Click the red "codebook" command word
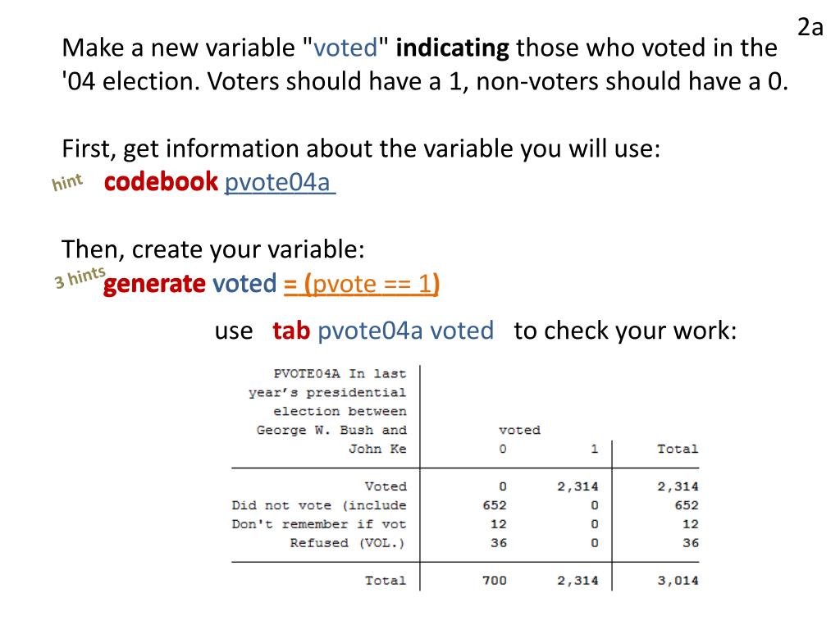 tap(162, 181)
